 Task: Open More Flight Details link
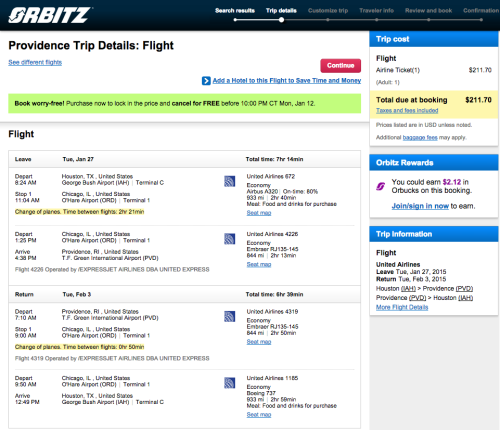point(402,307)
